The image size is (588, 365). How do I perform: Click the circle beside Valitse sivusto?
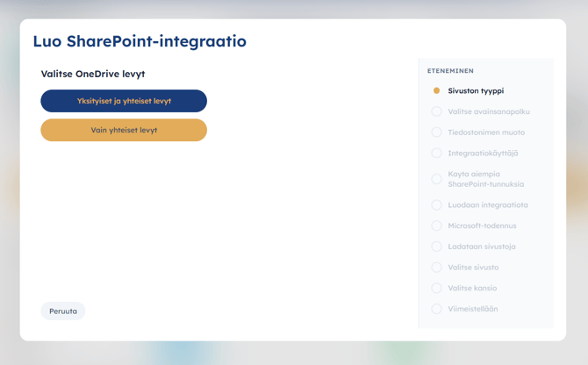(436, 268)
